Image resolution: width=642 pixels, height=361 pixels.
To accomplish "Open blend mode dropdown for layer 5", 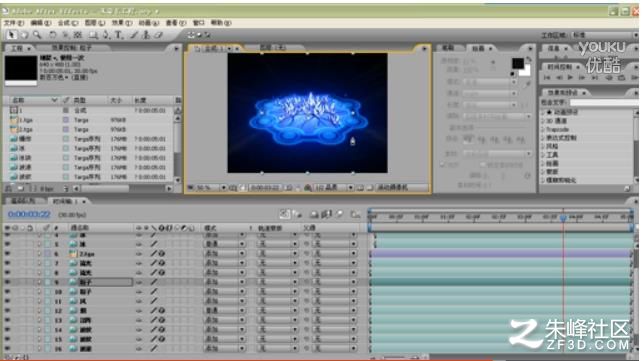I will [x=224, y=244].
